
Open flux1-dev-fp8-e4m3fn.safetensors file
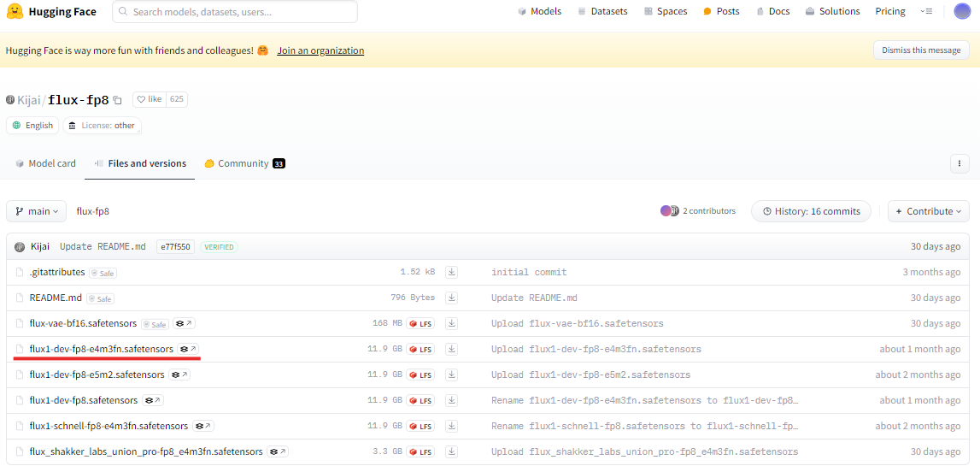coord(102,349)
